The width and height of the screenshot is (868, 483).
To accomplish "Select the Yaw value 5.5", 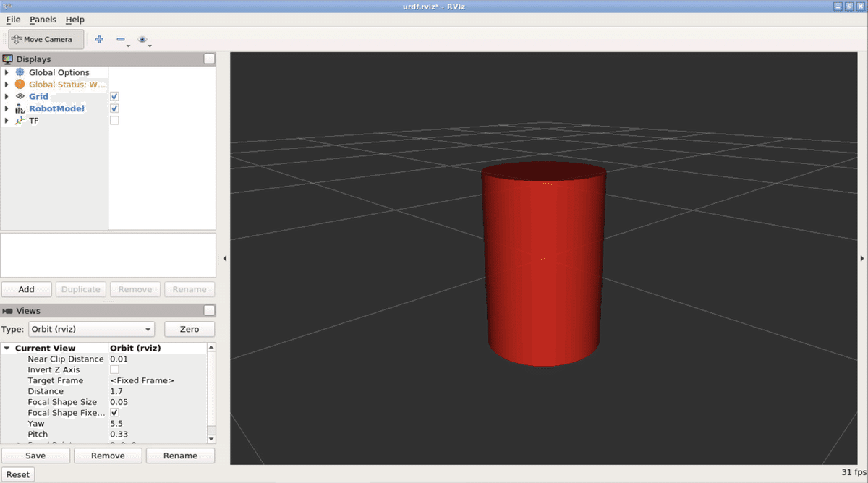I will pyautogui.click(x=117, y=424).
